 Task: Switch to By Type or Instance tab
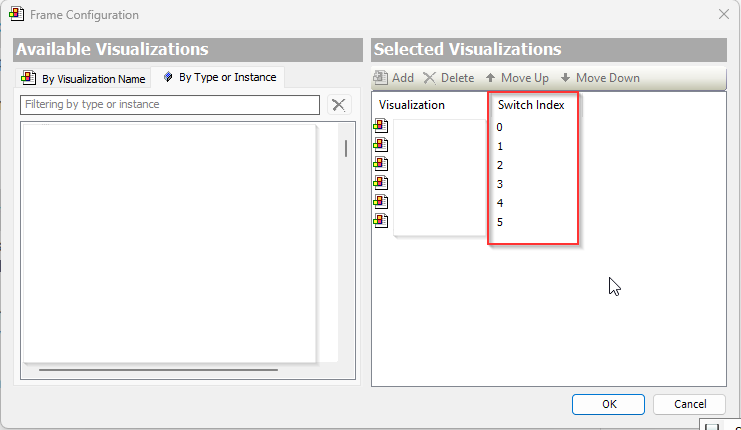[x=219, y=77]
